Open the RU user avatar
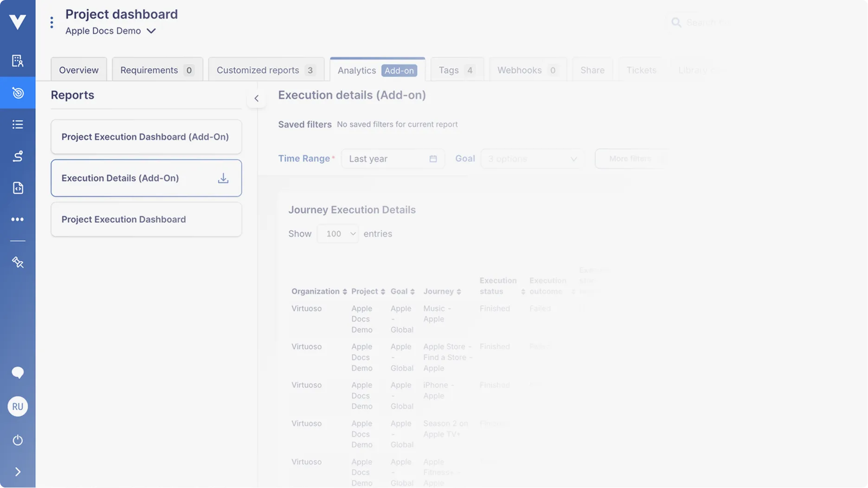 [18, 407]
